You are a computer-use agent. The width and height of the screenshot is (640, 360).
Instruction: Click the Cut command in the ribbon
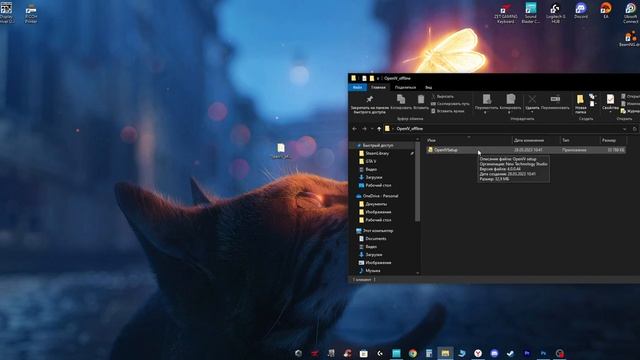[442, 97]
